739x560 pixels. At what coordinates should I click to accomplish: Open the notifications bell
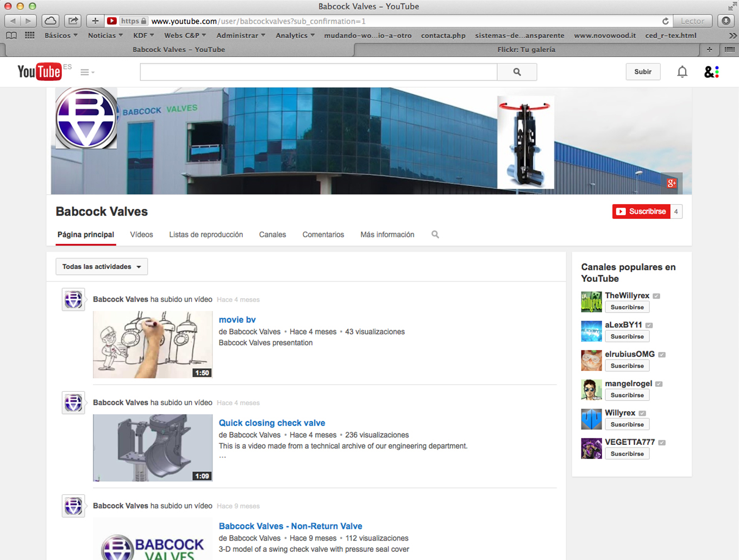click(682, 72)
